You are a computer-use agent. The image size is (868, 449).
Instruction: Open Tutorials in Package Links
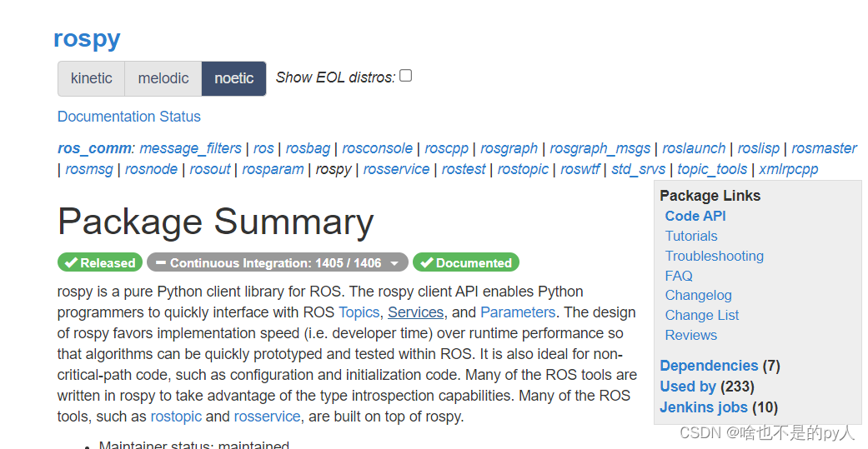(x=691, y=236)
